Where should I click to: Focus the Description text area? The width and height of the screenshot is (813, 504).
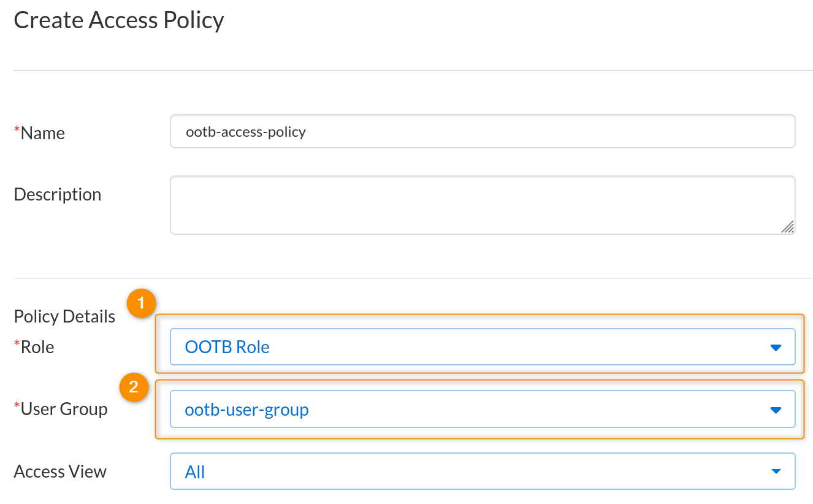point(482,205)
